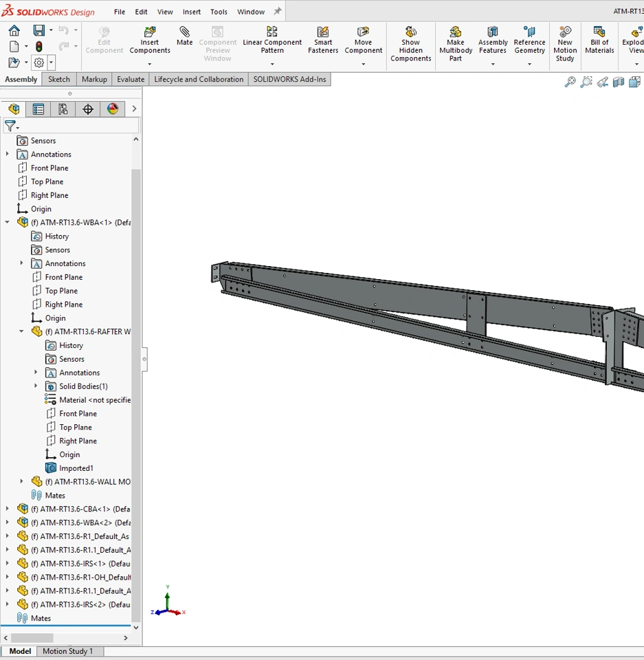Click the New document icon
Image resolution: width=644 pixels, height=660 pixels.
coord(14,46)
